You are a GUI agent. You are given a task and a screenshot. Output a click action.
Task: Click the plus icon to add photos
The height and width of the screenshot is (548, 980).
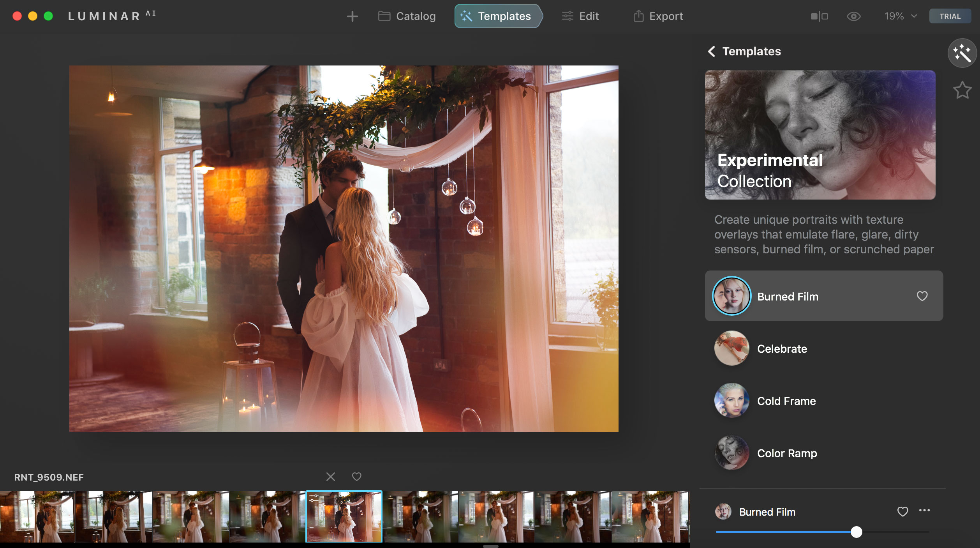click(352, 16)
